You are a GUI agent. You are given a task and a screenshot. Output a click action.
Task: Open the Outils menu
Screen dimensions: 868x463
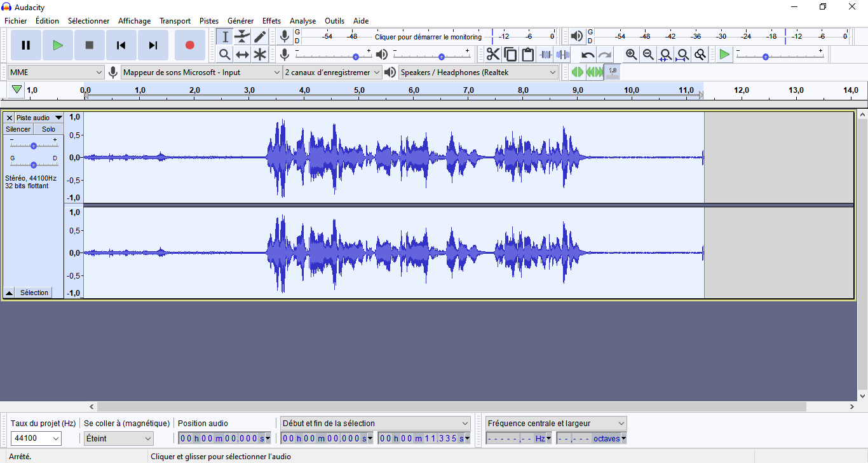335,21
